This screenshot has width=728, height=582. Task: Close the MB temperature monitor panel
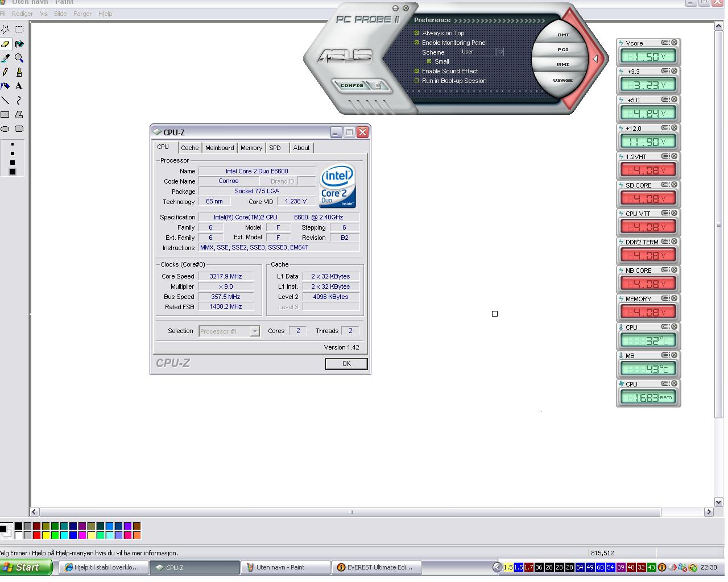(675, 355)
